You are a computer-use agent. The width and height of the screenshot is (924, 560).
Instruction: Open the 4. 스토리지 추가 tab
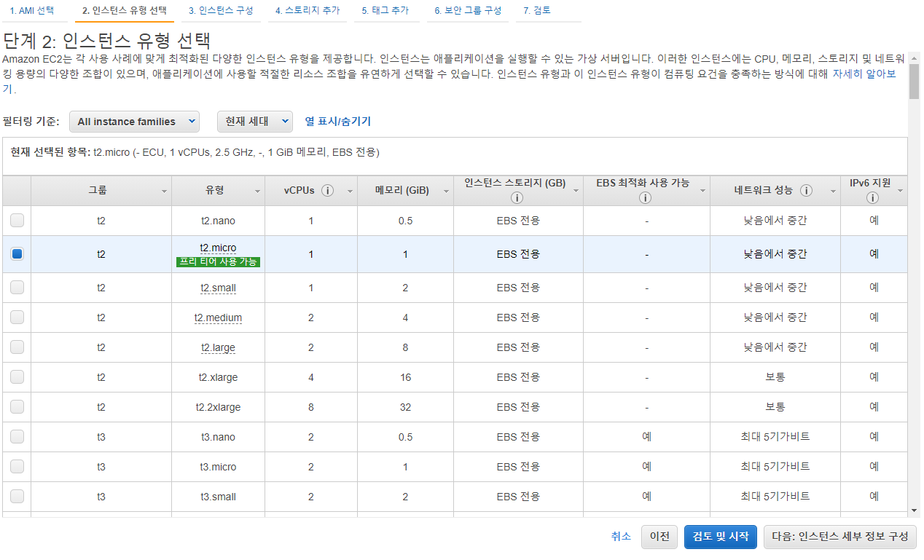(x=308, y=11)
